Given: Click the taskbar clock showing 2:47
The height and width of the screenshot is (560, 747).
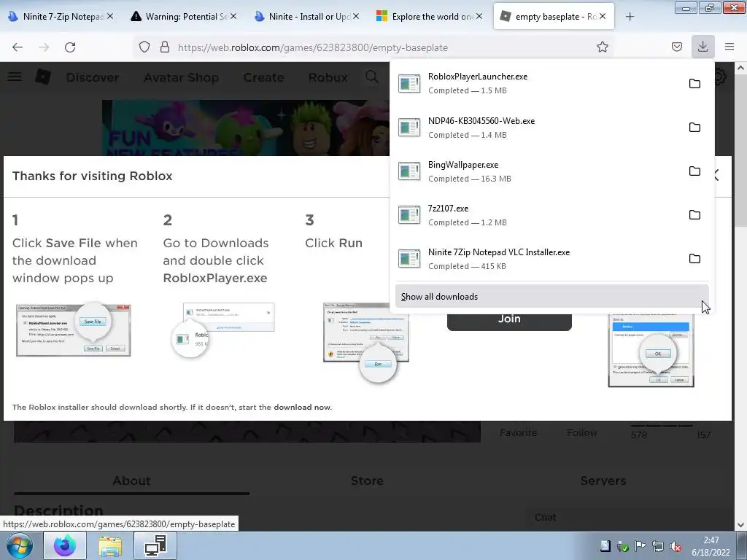Looking at the screenshot, I should pos(711,546).
